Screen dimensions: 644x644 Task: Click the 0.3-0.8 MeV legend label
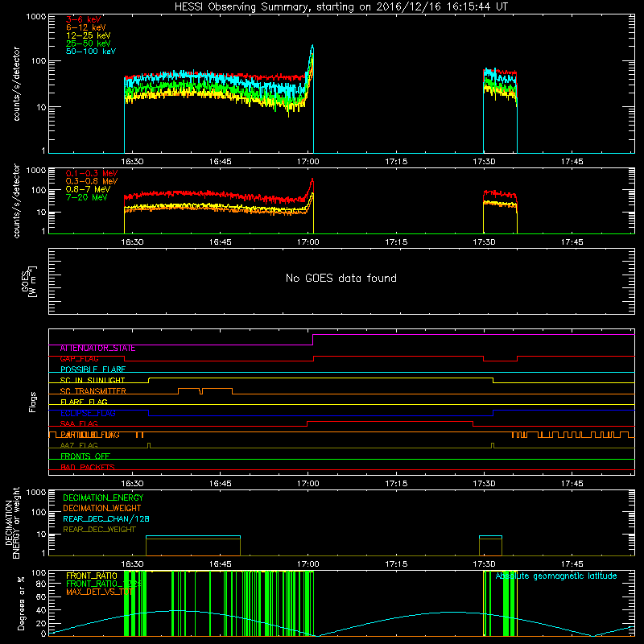tap(92, 181)
